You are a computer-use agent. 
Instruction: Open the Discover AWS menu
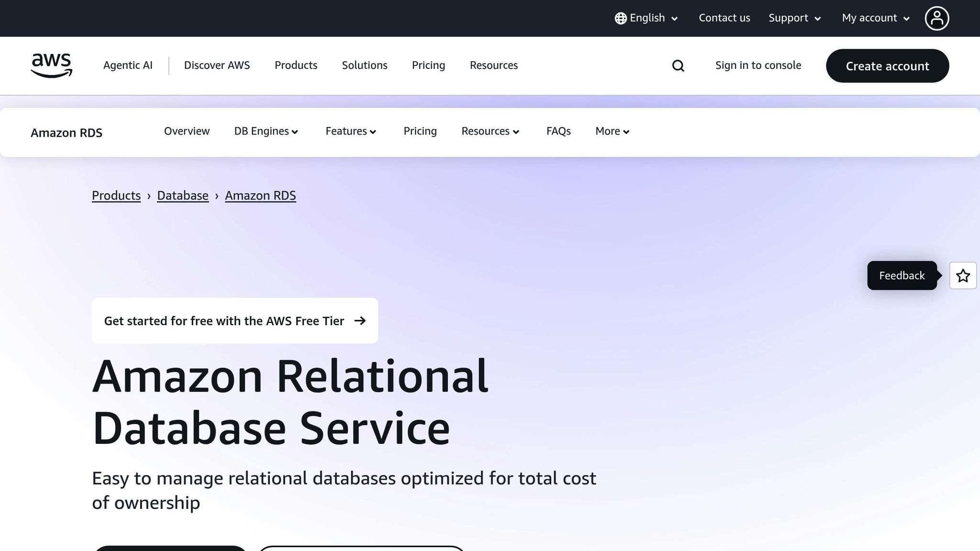point(217,66)
